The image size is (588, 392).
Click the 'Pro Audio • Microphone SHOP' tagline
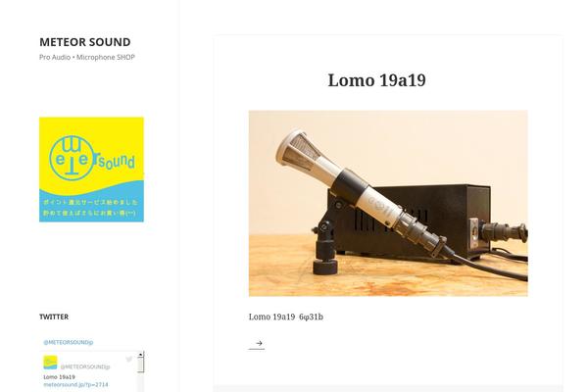(87, 57)
